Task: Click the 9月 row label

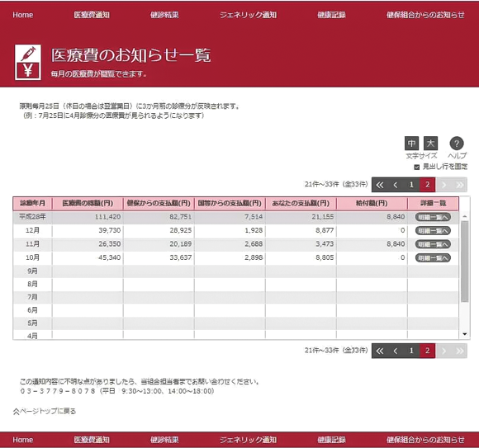Action: pos(32,271)
